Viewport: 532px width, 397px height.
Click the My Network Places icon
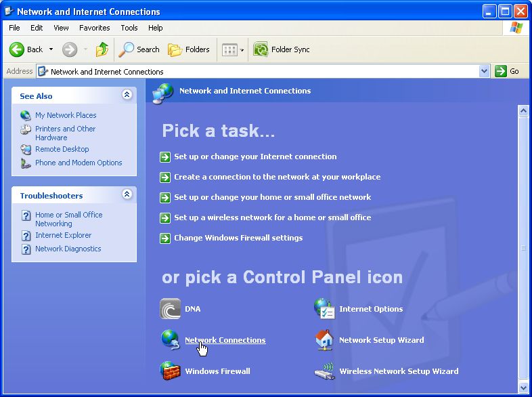26,115
